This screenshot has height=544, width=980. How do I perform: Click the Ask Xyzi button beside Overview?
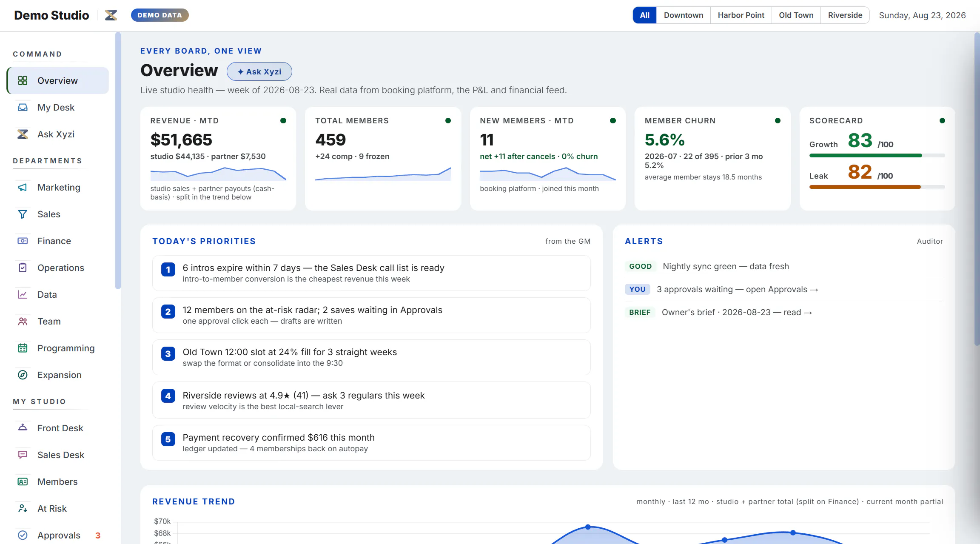click(x=259, y=71)
